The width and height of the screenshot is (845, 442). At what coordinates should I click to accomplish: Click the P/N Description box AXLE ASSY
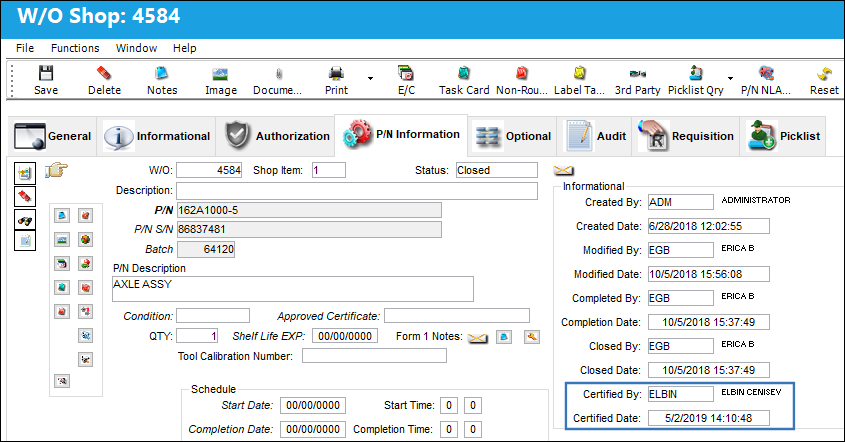[293, 289]
